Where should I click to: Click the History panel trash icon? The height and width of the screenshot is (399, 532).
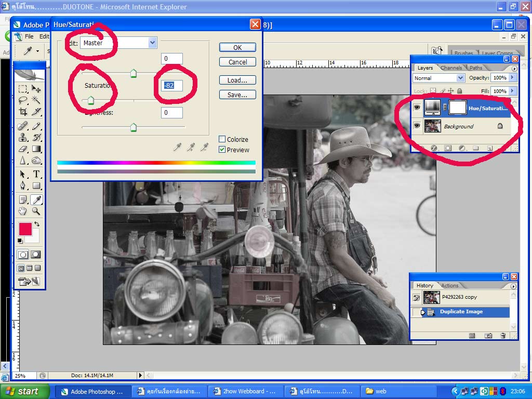point(503,336)
